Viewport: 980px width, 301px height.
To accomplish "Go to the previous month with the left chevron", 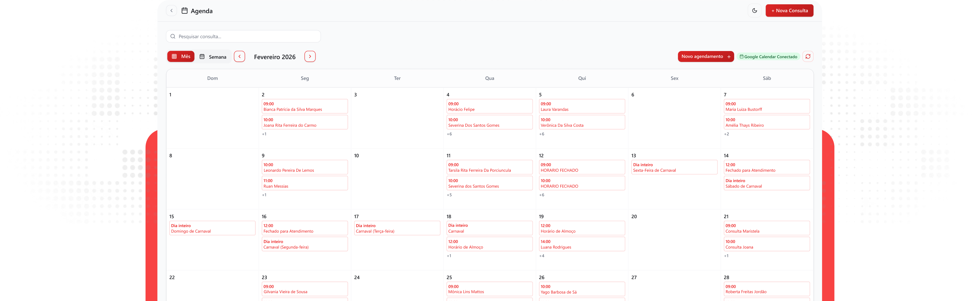I will tap(239, 56).
